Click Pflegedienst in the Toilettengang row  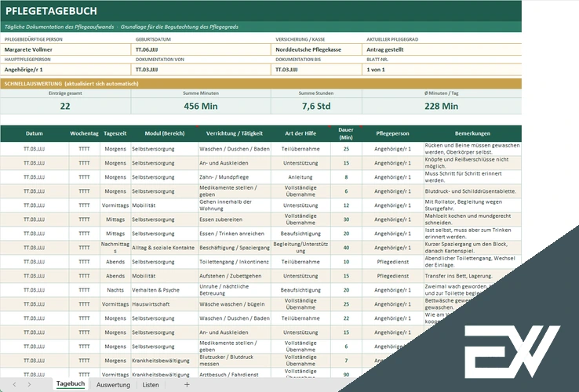coord(392,262)
